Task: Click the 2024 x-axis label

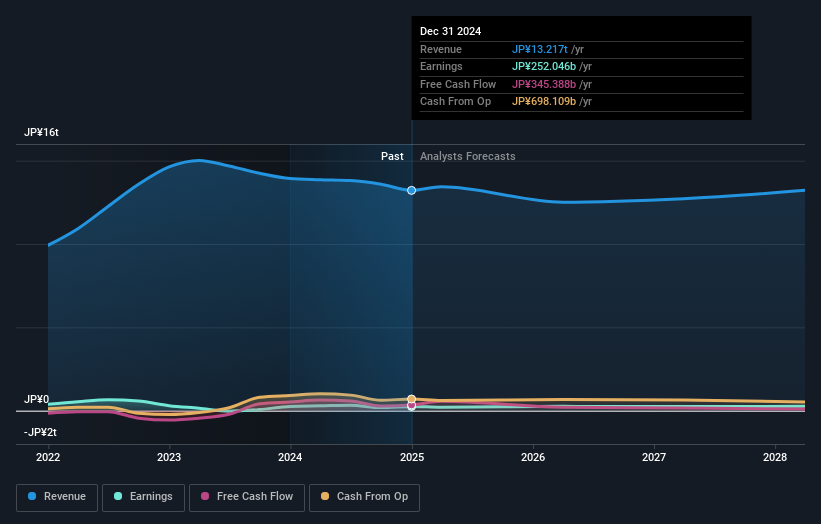Action: pyautogui.click(x=290, y=457)
